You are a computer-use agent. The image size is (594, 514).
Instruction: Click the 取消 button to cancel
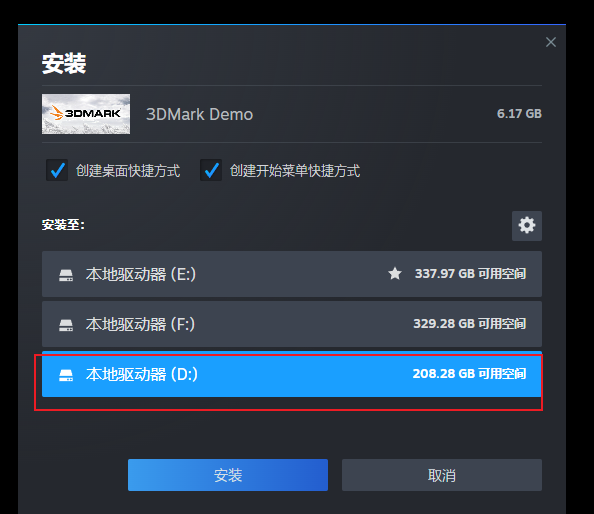tap(442, 475)
